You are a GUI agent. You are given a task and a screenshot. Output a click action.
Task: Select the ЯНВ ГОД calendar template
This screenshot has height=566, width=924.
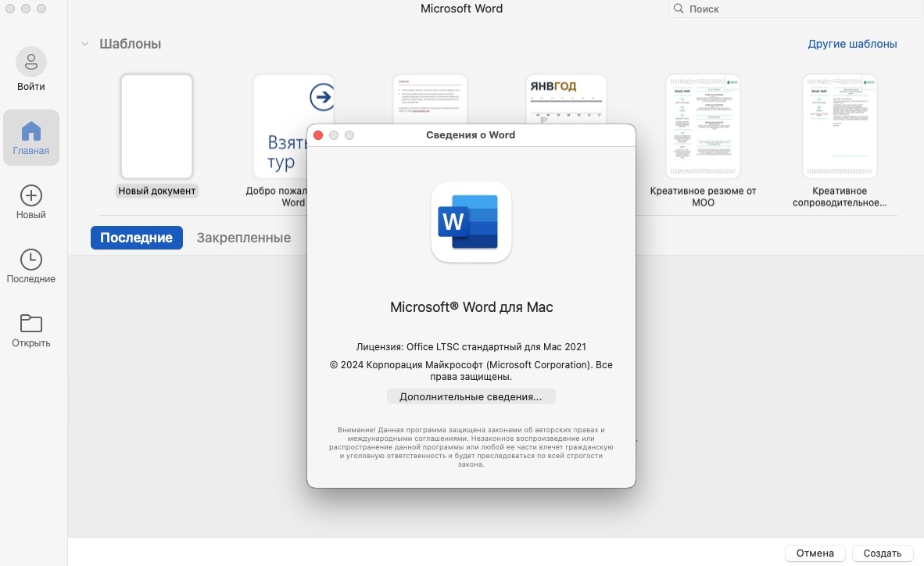click(566, 99)
